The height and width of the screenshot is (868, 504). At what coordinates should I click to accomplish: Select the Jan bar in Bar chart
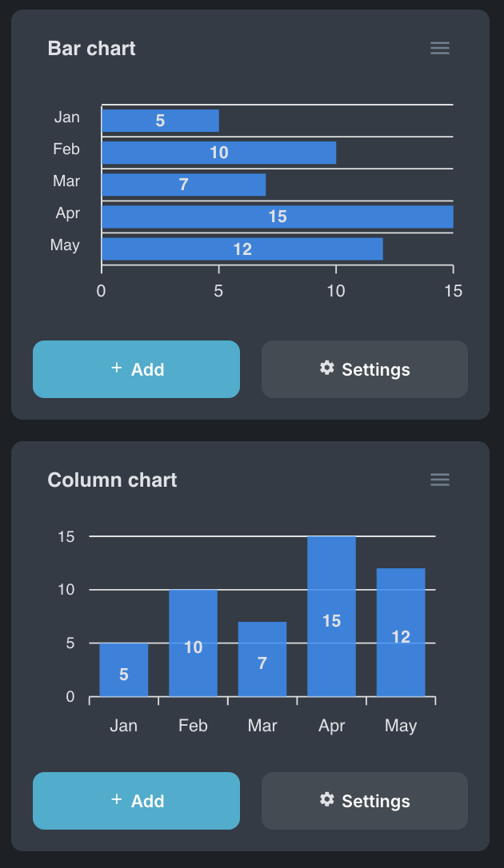click(x=160, y=121)
